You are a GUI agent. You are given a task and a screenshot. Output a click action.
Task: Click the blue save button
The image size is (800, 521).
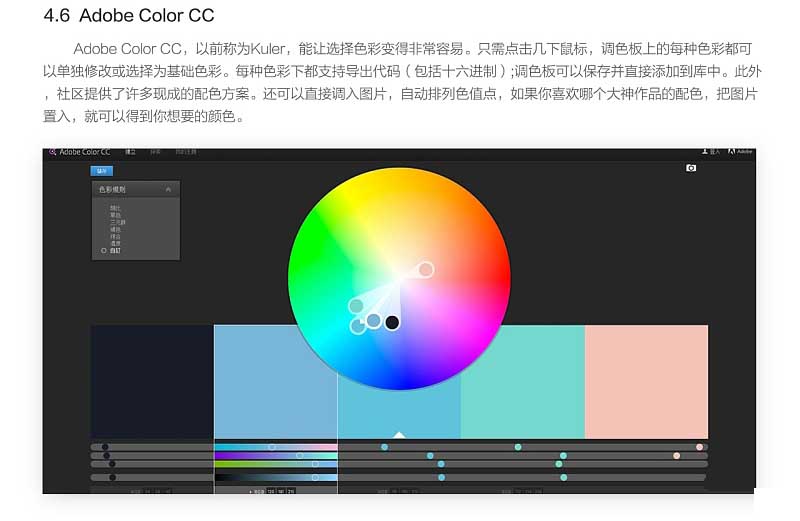[102, 171]
